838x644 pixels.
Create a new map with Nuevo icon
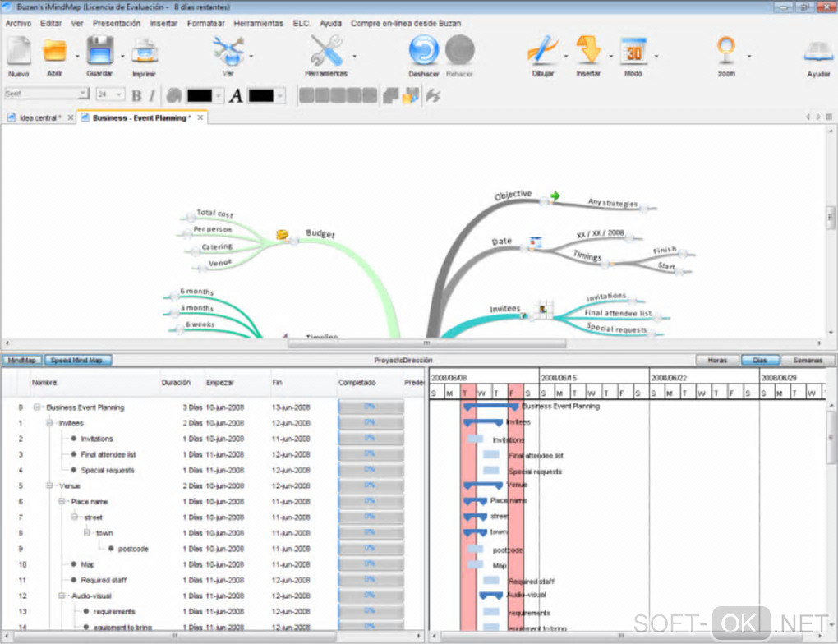coord(19,51)
